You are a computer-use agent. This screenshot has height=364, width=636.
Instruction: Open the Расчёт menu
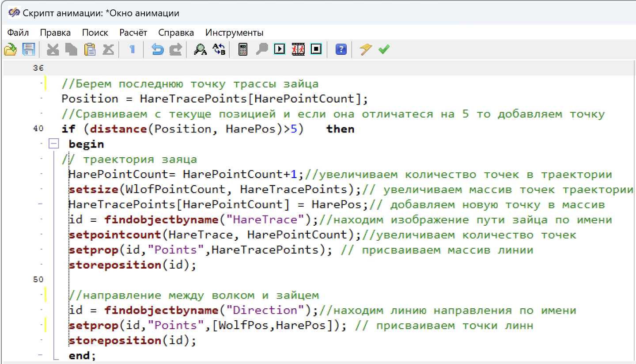pos(133,33)
